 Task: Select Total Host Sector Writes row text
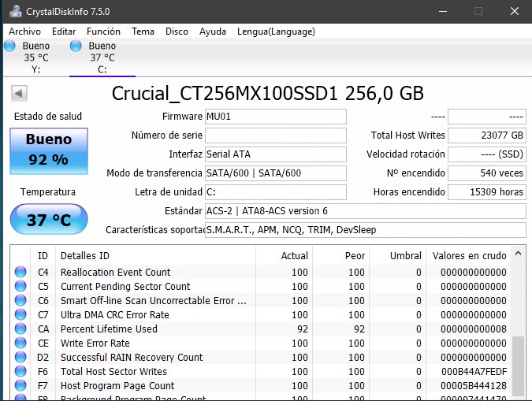tap(113, 372)
